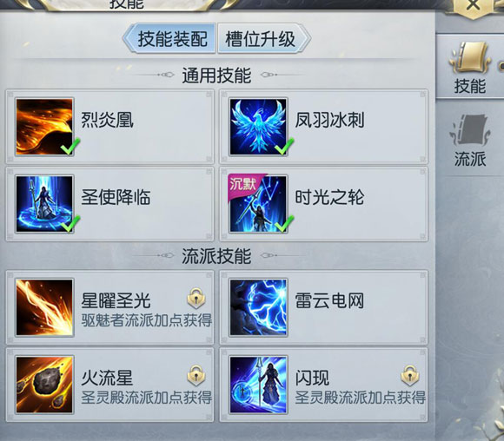Tap the 雷云电网 lightning skill icon
The image size is (504, 441).
(x=258, y=307)
